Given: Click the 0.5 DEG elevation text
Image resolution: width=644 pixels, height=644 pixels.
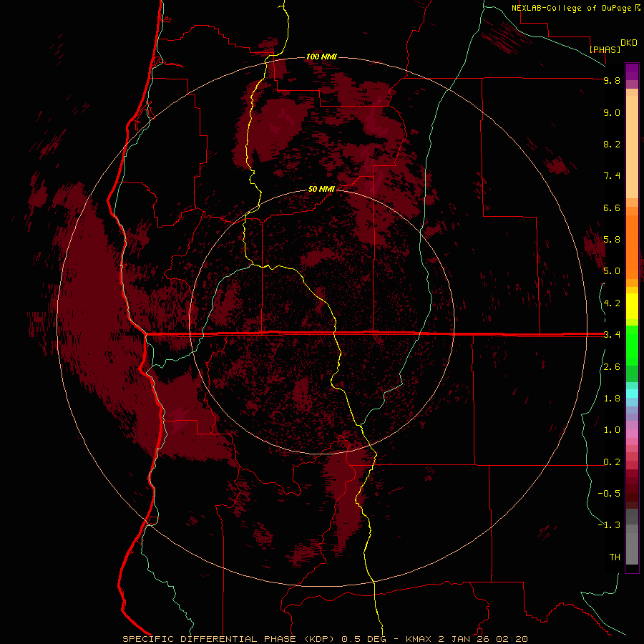Looking at the screenshot, I should (364, 639).
